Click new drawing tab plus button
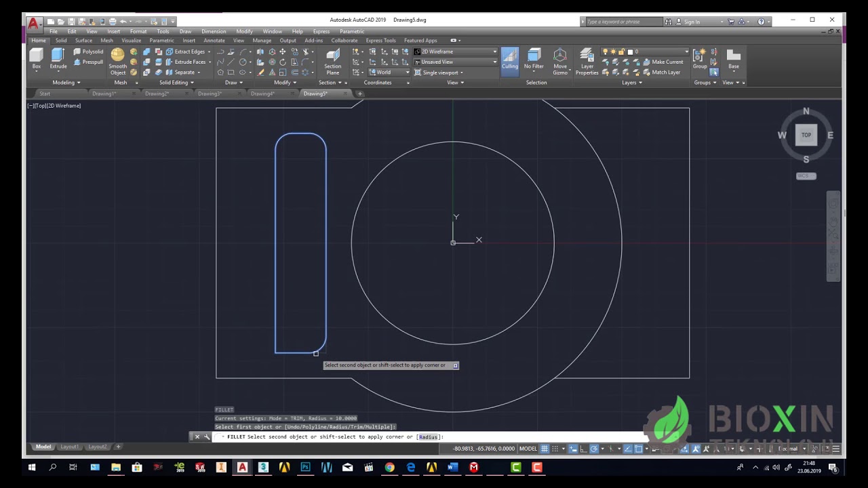The image size is (868, 488). point(360,94)
